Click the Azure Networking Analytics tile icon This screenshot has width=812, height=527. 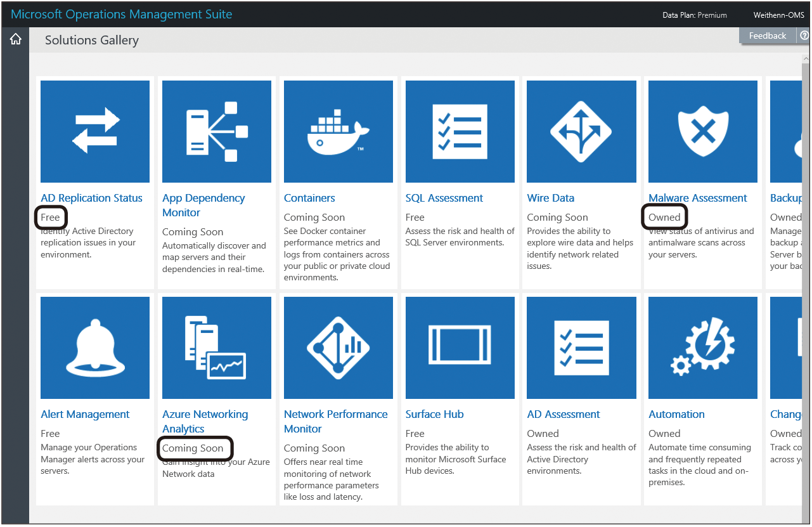[x=217, y=348]
